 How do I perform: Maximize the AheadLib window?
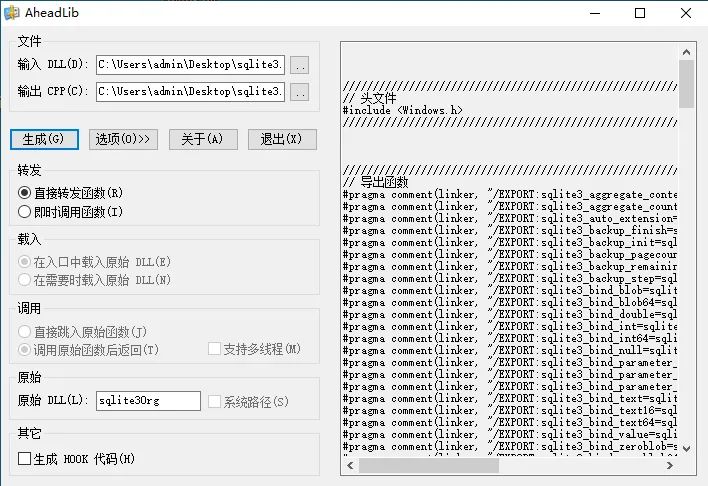(640, 13)
